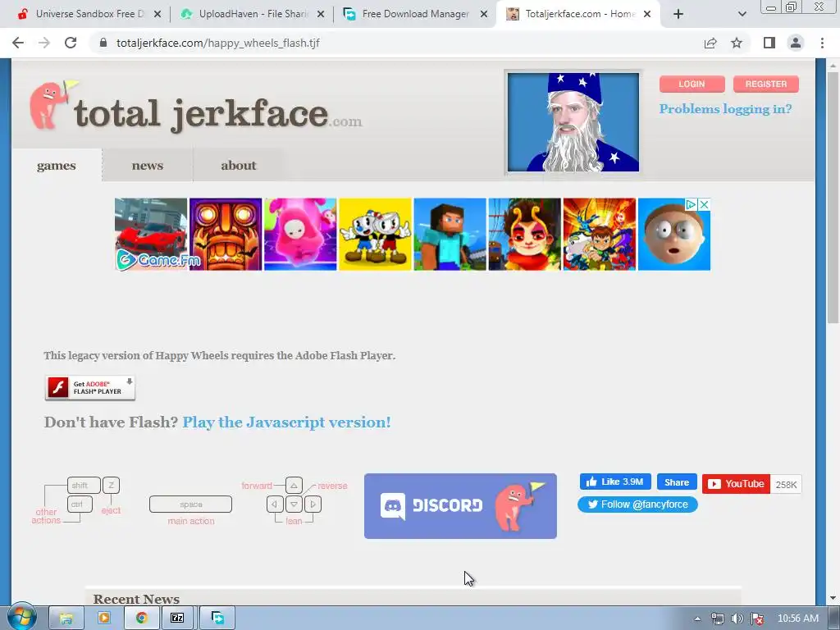Click the network tray icon
Screen dimensions: 840x630
tap(717, 619)
